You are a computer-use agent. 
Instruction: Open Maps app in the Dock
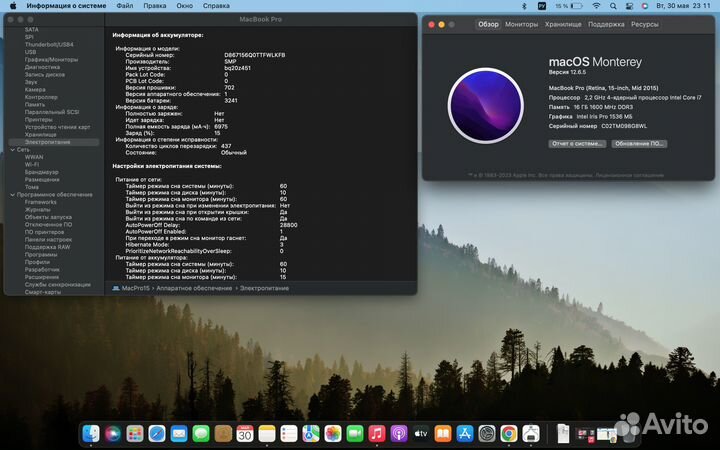[311, 433]
